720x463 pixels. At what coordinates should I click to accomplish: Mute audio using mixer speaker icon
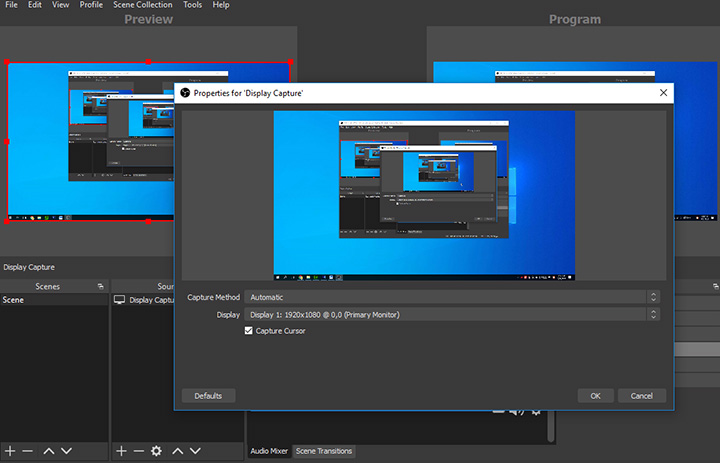pyautogui.click(x=516, y=411)
